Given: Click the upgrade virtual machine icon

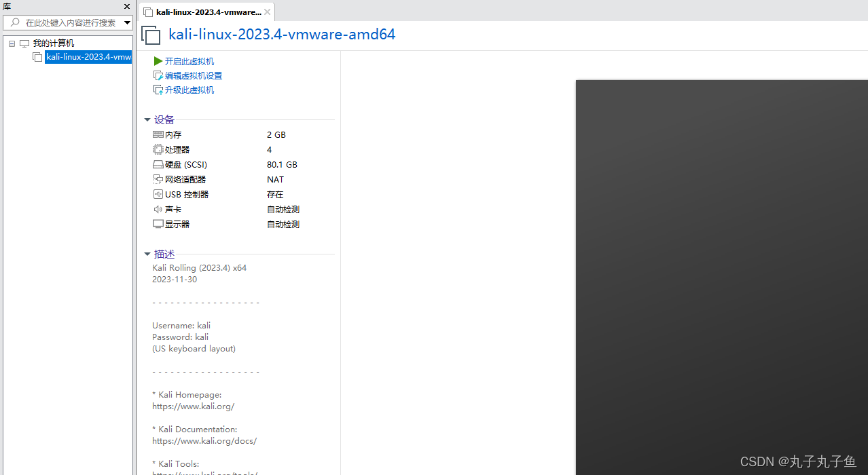Looking at the screenshot, I should pos(158,90).
